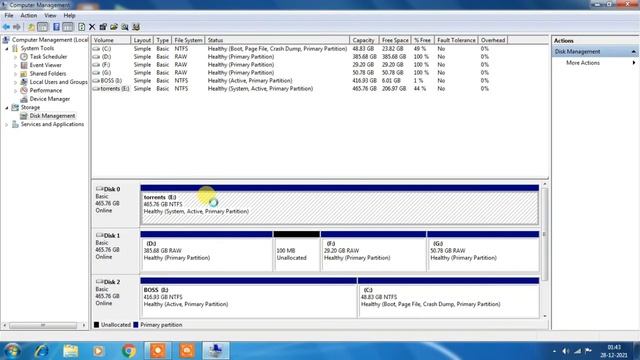This screenshot has width=640, height=360.
Task: Toggle the Show/Hide Action Pane icon
Action: tap(68, 27)
